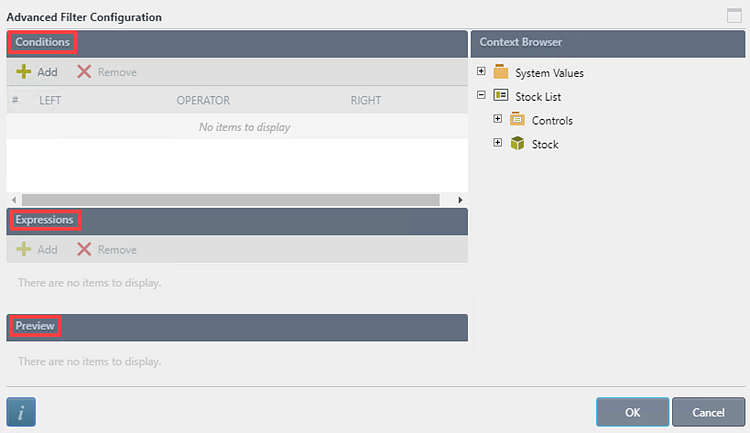Collapse the Stock List node
Screen dimensions: 750x433
[x=482, y=96]
